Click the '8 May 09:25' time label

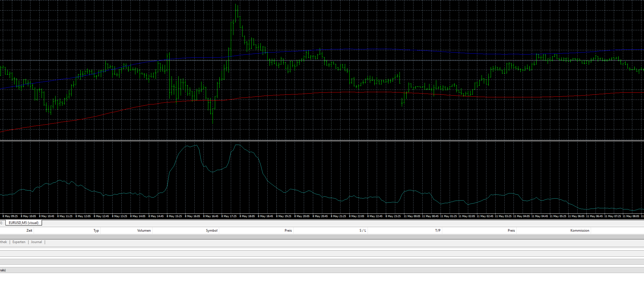(10, 216)
